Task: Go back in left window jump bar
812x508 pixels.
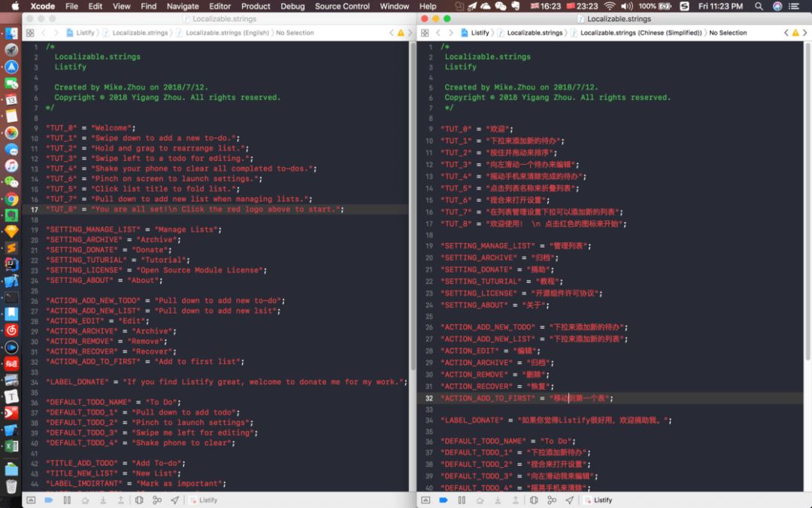Action: 44,32
